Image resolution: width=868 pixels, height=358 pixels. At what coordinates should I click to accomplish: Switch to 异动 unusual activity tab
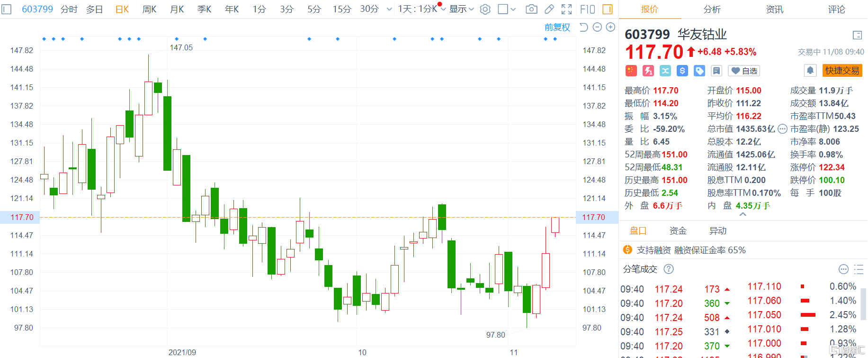[x=718, y=231]
